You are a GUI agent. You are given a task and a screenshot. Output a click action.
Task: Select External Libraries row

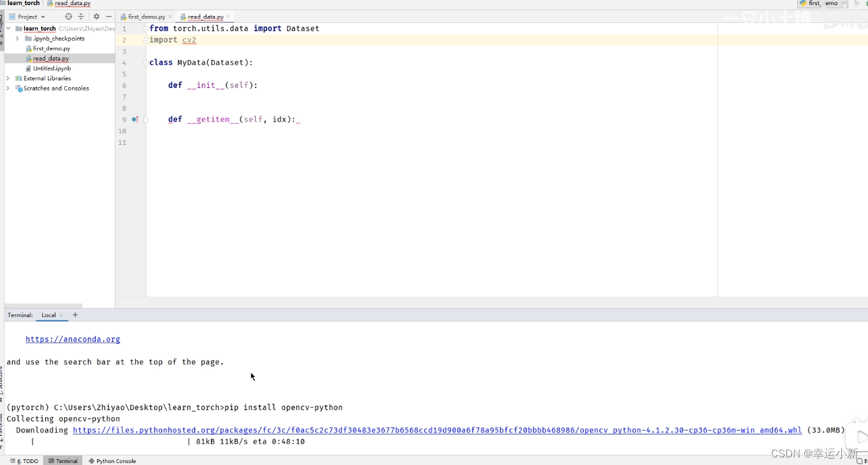click(x=47, y=78)
